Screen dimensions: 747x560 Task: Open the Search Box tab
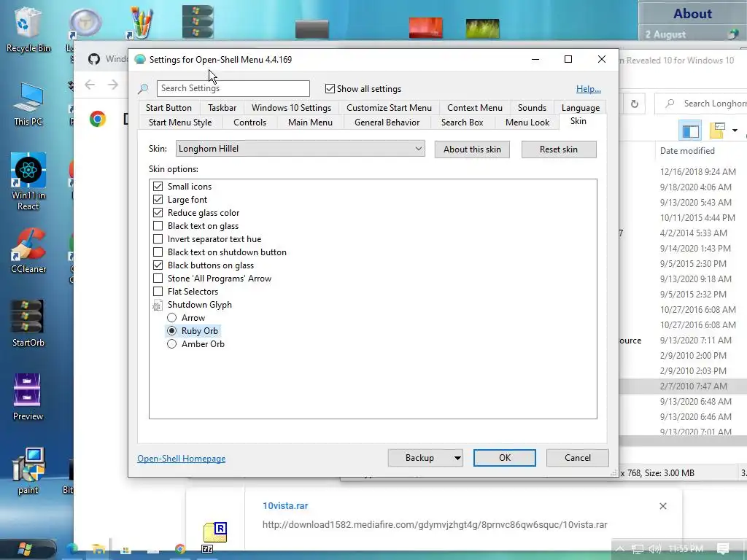point(462,122)
